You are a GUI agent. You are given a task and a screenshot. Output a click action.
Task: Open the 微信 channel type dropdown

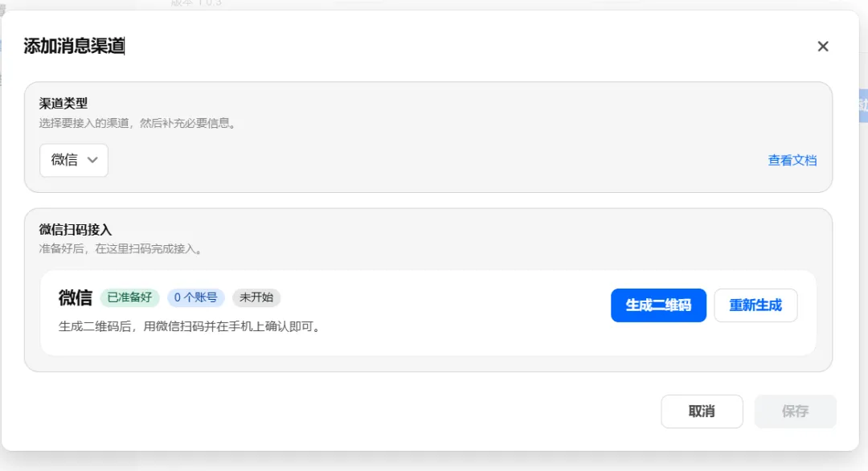(74, 160)
